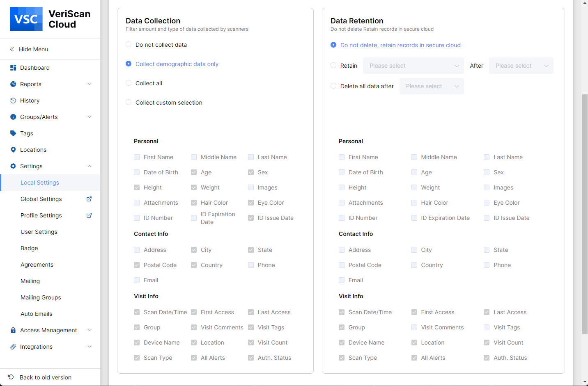
Task: Expand the Integrations menu chevron
Action: [x=90, y=347]
